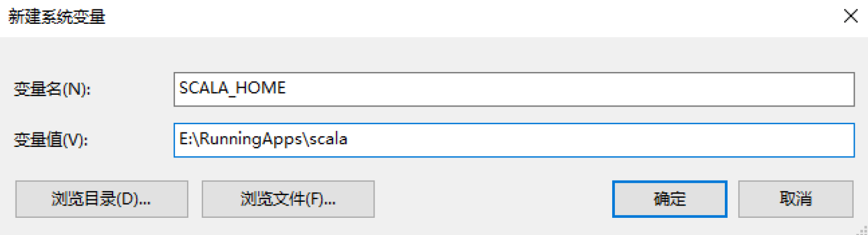Confirm with the 确定 button

pos(669,199)
